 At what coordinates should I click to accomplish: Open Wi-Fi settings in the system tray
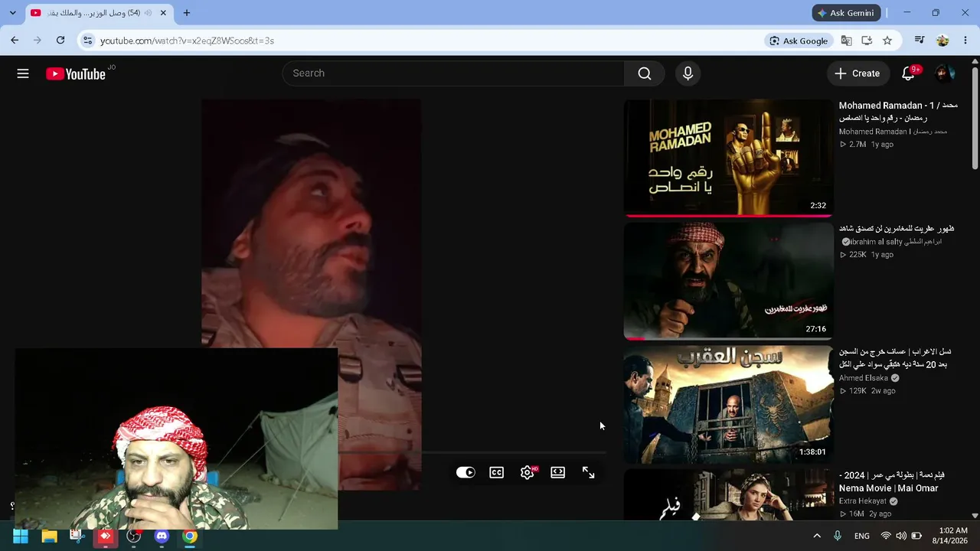click(886, 536)
